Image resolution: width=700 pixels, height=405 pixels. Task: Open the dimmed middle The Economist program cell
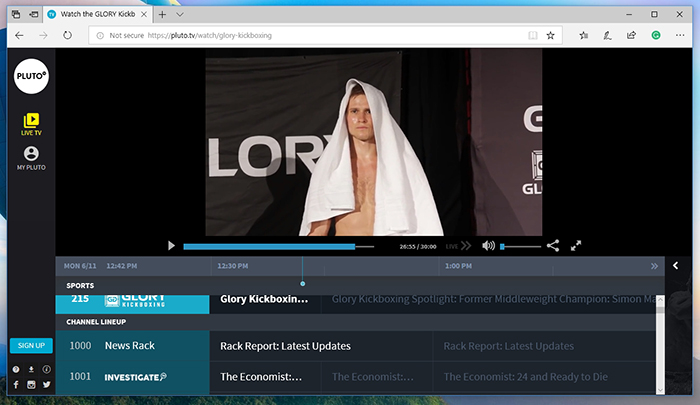click(377, 377)
